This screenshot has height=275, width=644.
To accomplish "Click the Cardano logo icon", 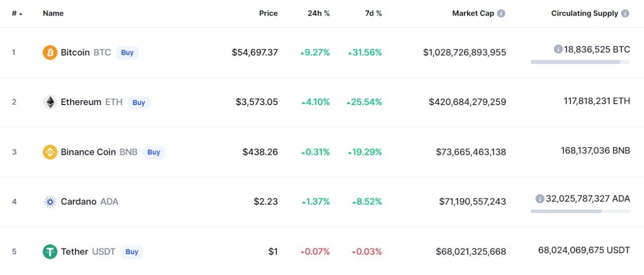I will [50, 202].
